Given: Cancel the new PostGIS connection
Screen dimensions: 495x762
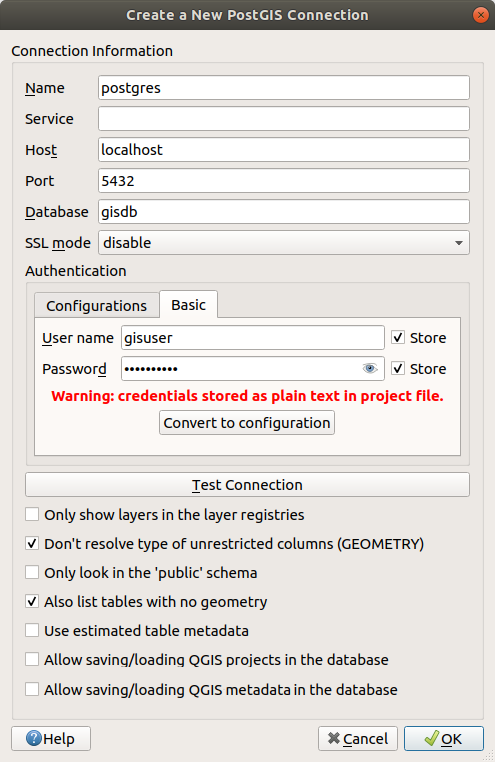Looking at the screenshot, I should (358, 738).
